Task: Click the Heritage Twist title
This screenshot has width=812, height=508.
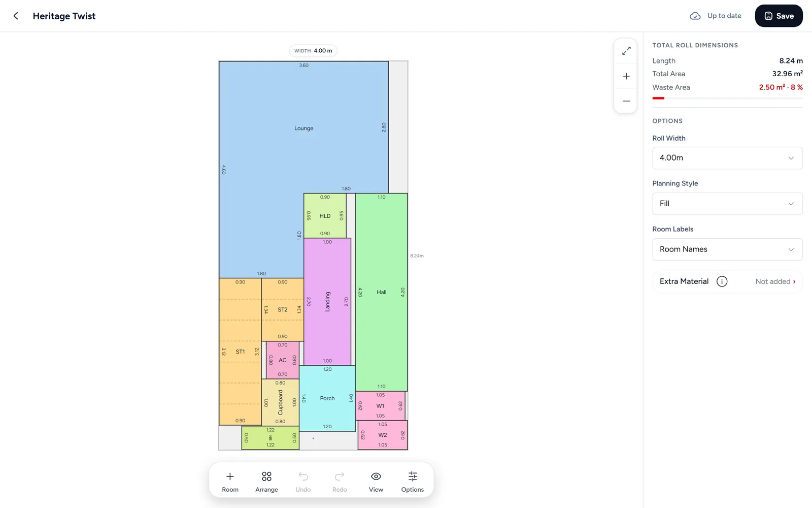Action: point(64,16)
